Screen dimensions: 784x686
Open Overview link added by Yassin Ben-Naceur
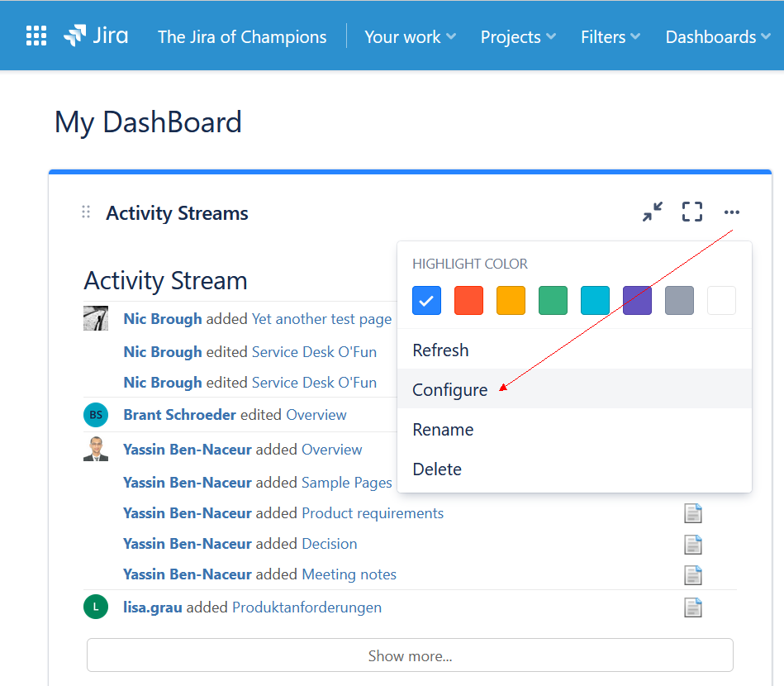[332, 450]
